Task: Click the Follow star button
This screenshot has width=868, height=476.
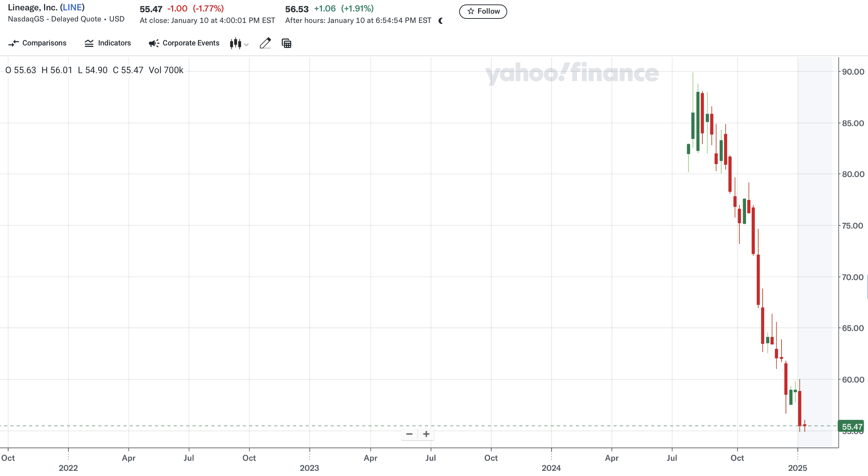Action: (483, 11)
